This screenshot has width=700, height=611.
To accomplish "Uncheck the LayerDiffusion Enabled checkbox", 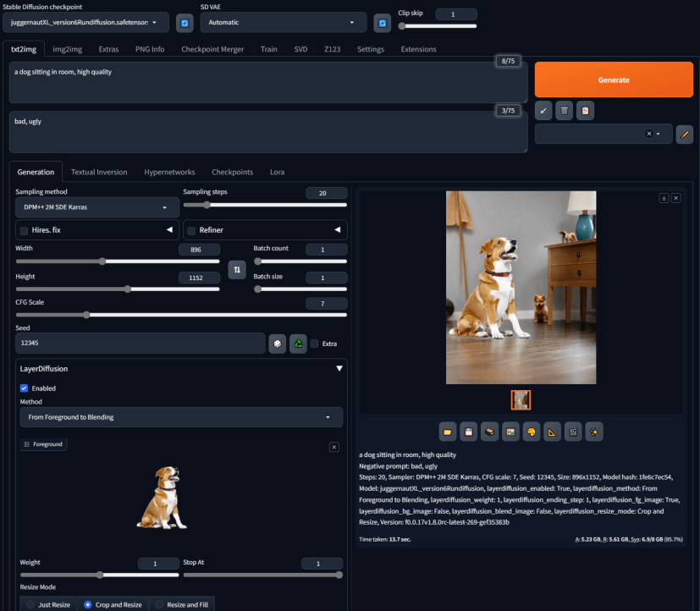I will (x=24, y=388).
